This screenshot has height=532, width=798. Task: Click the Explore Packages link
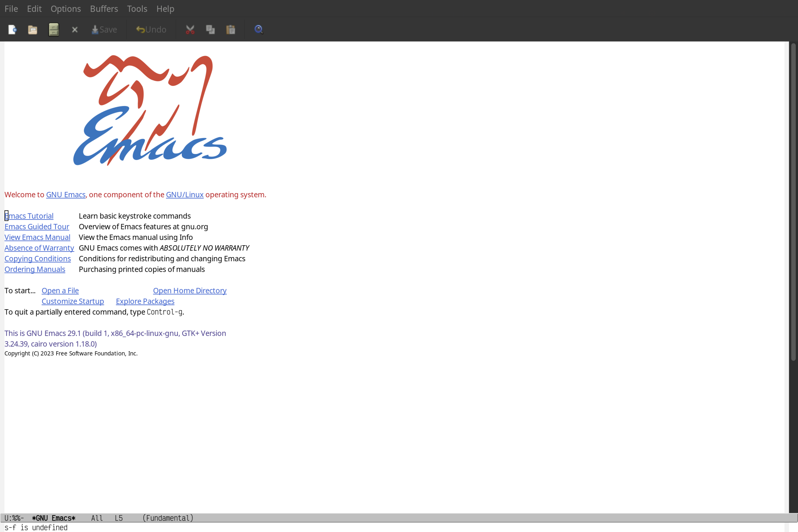coord(145,301)
